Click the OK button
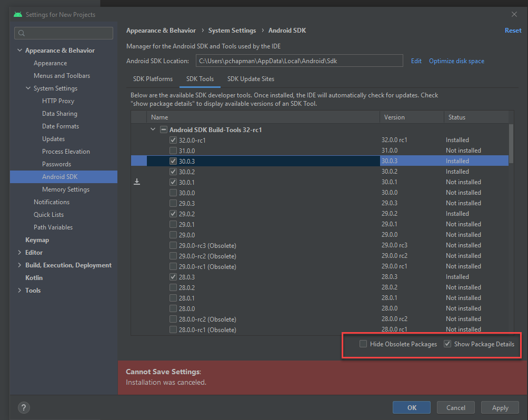 coord(412,407)
